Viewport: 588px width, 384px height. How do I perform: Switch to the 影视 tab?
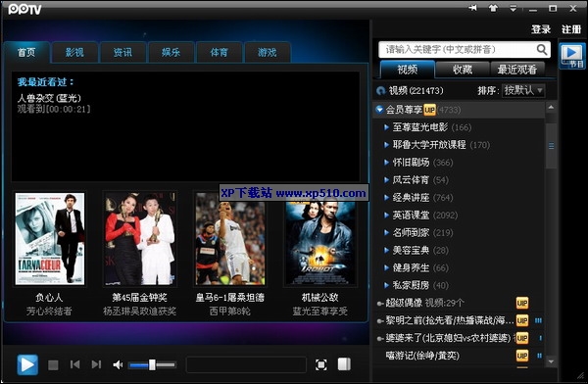(x=74, y=52)
